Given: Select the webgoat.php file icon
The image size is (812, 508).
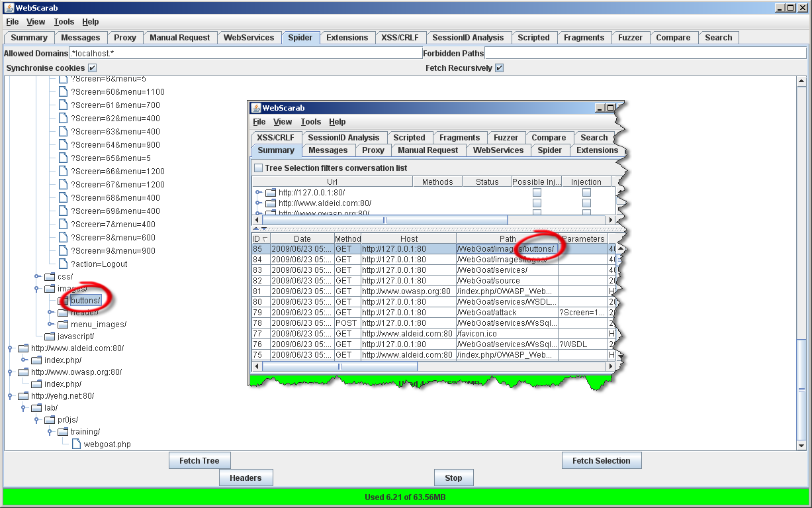Looking at the screenshot, I should [76, 444].
